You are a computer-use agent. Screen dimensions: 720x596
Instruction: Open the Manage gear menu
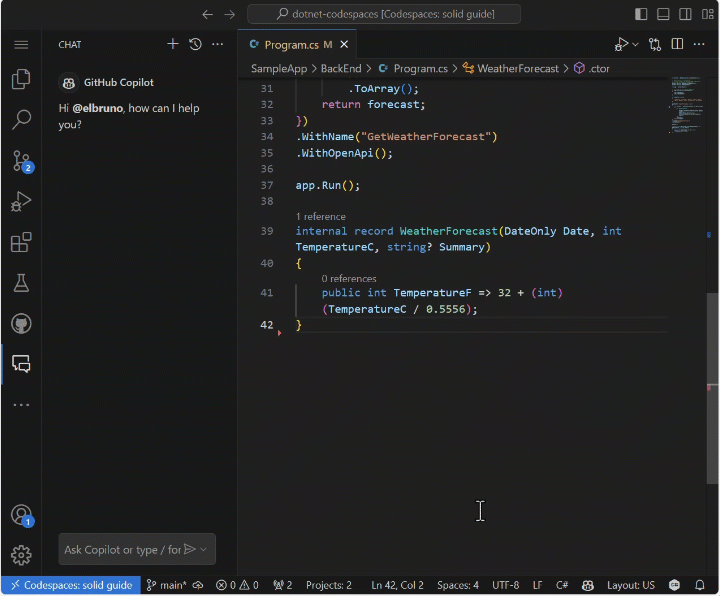(x=21, y=555)
